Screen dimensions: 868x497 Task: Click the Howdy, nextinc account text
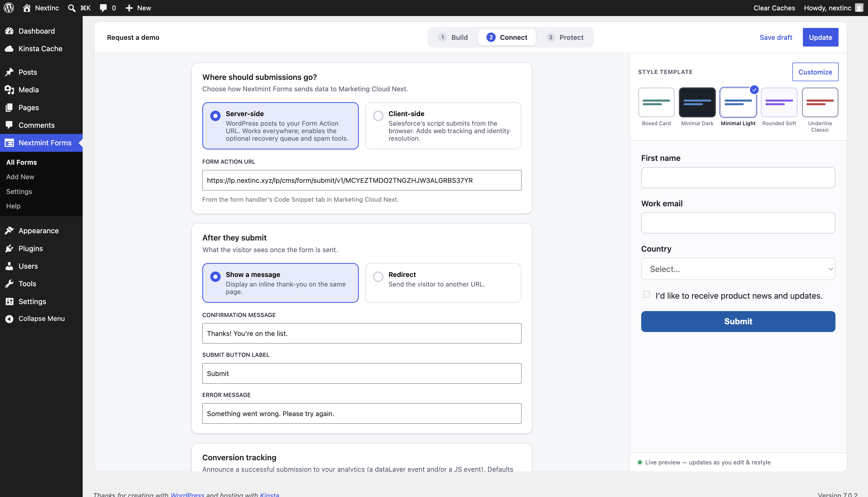coord(827,8)
